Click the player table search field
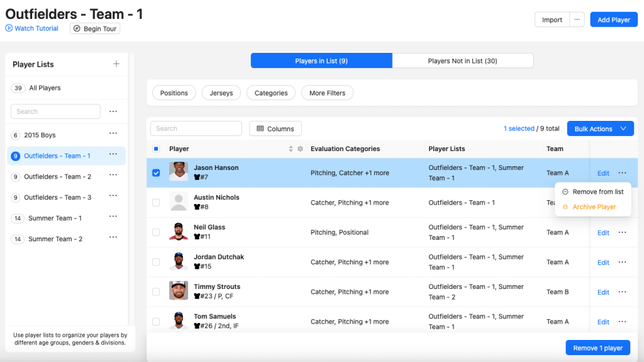The image size is (644, 362). click(196, 128)
